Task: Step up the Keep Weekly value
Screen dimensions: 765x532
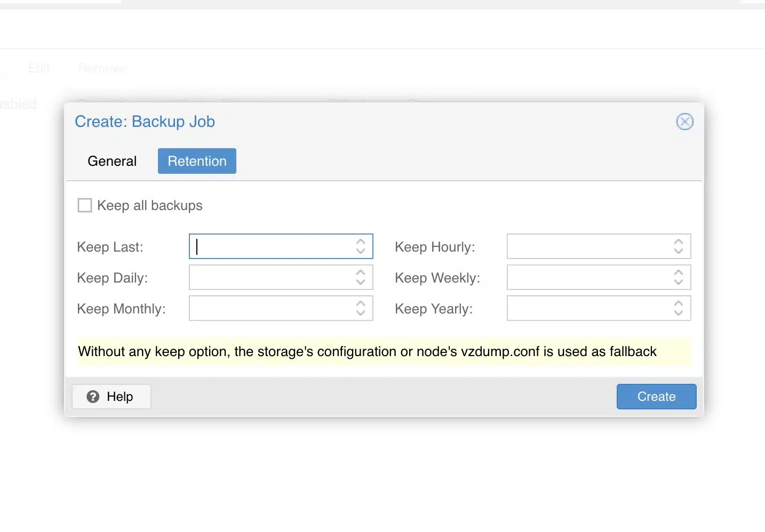Action: (x=679, y=272)
